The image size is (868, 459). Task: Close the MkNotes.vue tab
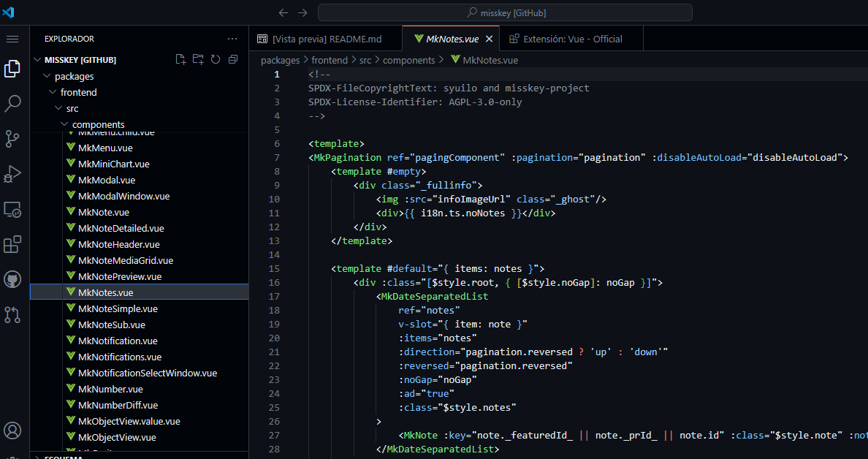coord(489,39)
